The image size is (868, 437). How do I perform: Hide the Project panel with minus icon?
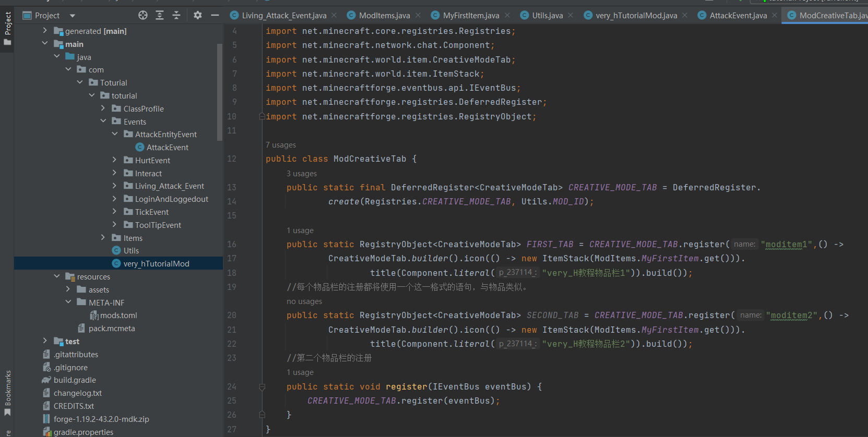[x=215, y=16]
